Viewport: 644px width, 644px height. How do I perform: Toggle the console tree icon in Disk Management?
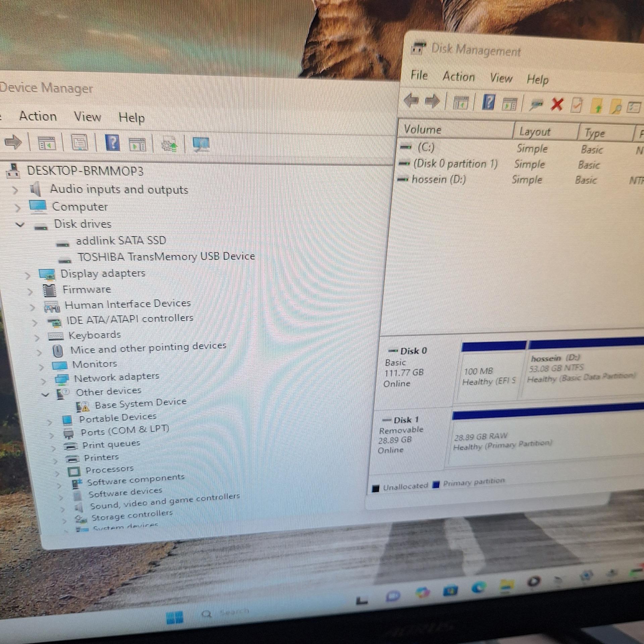click(461, 103)
